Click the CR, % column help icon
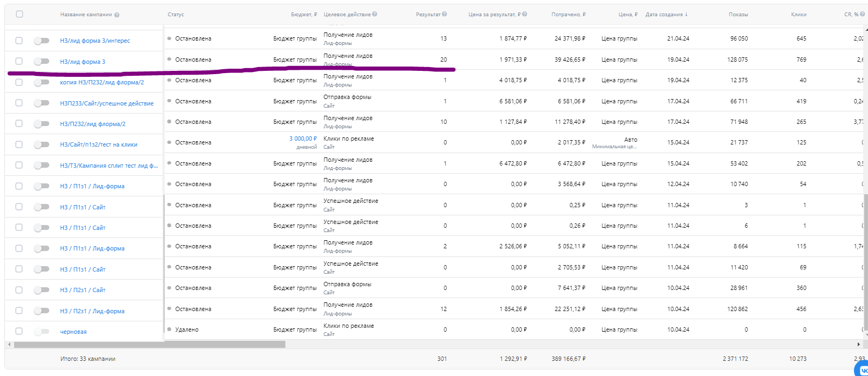 (x=863, y=14)
